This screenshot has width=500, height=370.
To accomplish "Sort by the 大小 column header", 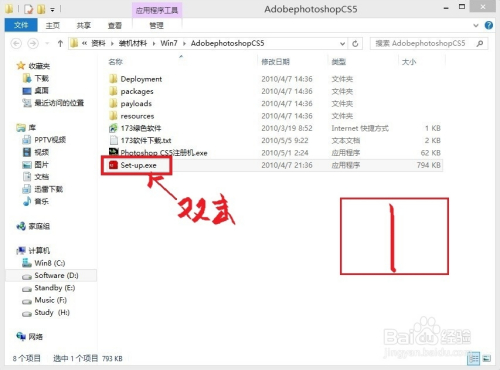I will tap(409, 62).
